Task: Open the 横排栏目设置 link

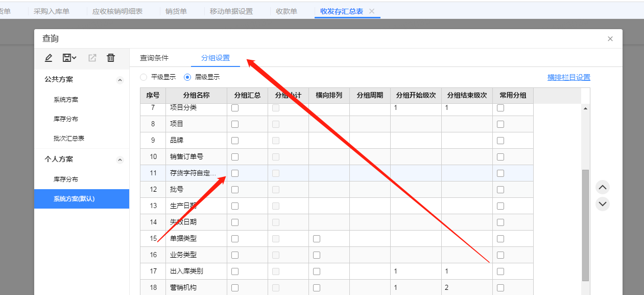Action: [x=569, y=77]
